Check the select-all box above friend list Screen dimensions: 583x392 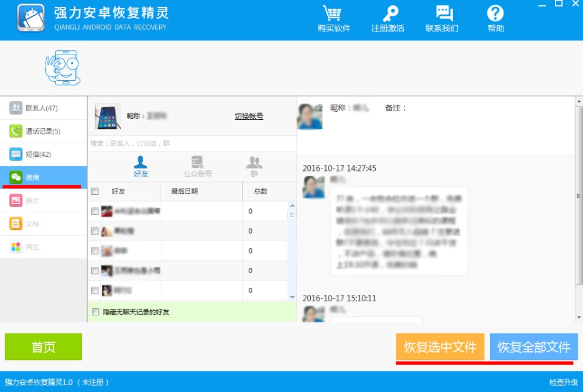[95, 190]
